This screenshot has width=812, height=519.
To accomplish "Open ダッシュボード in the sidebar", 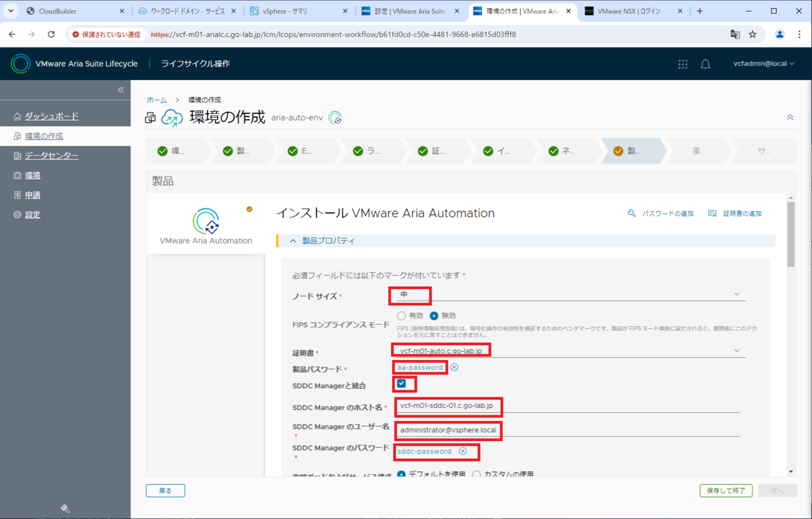I will pyautogui.click(x=51, y=116).
